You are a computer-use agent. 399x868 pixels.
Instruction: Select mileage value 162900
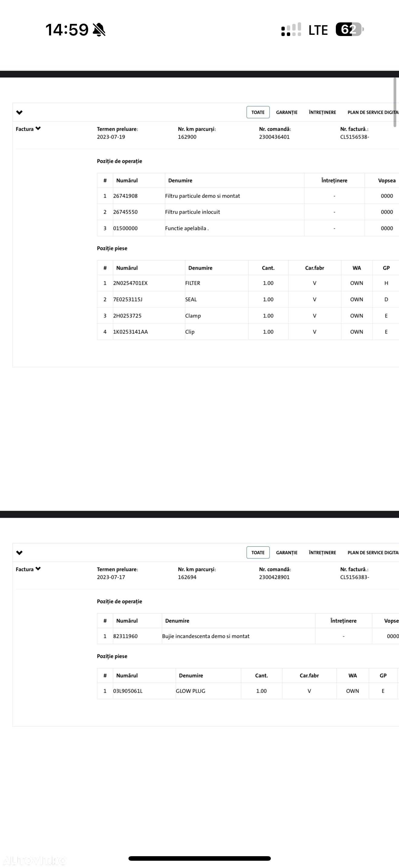pyautogui.click(x=187, y=137)
